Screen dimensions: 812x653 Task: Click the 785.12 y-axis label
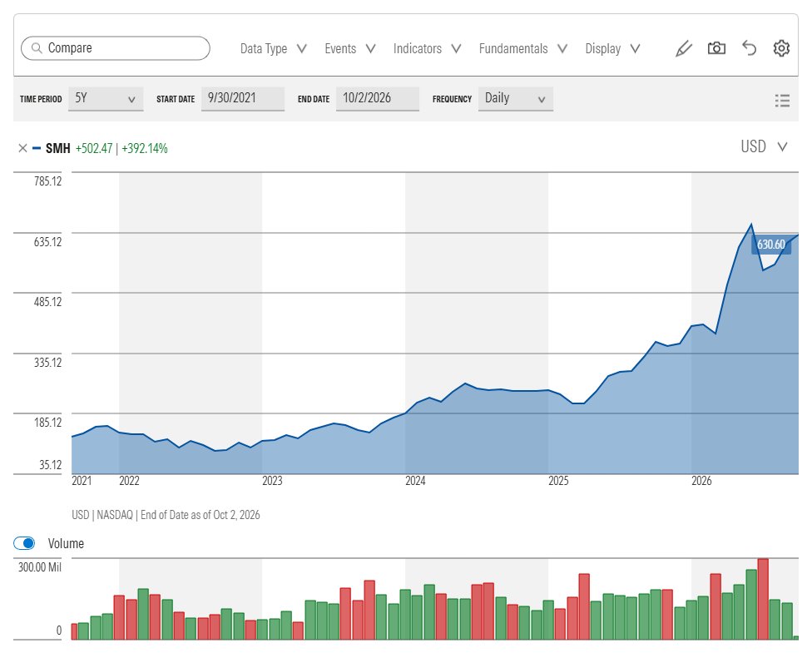pos(47,181)
